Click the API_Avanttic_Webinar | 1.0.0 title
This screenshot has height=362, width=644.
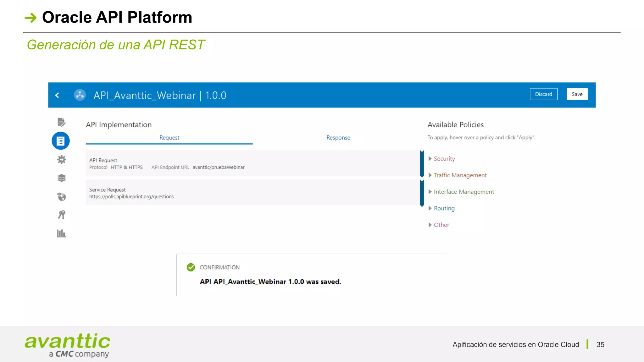click(160, 95)
